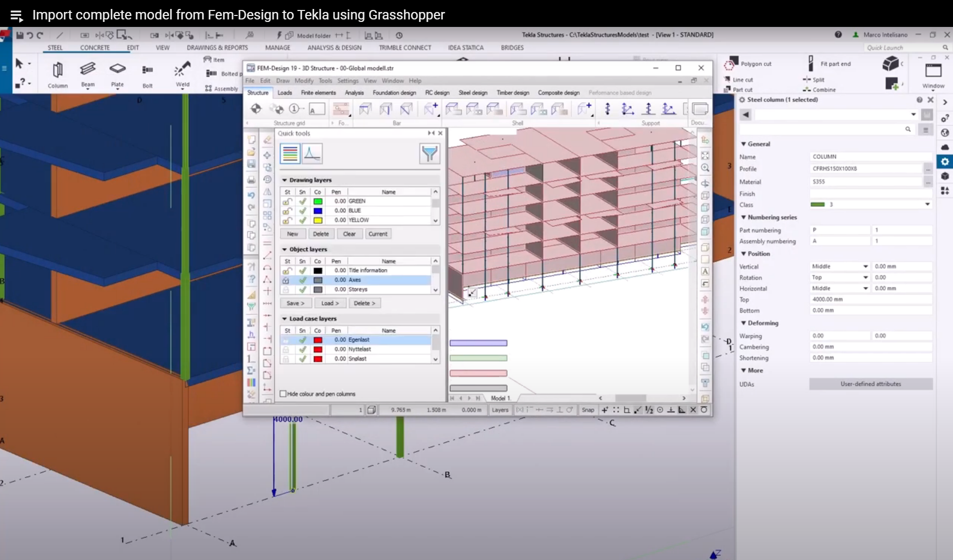Click the Snap button in FEM-Design status bar
The height and width of the screenshot is (560, 953).
point(588,410)
